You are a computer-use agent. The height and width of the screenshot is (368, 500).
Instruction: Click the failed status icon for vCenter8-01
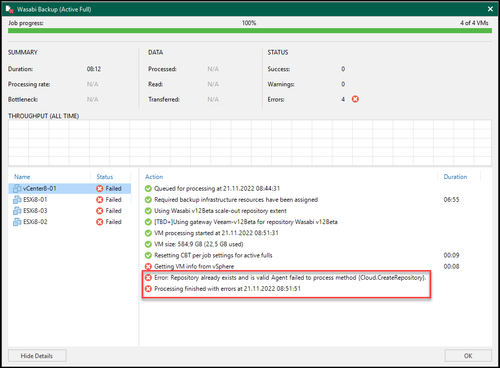99,189
